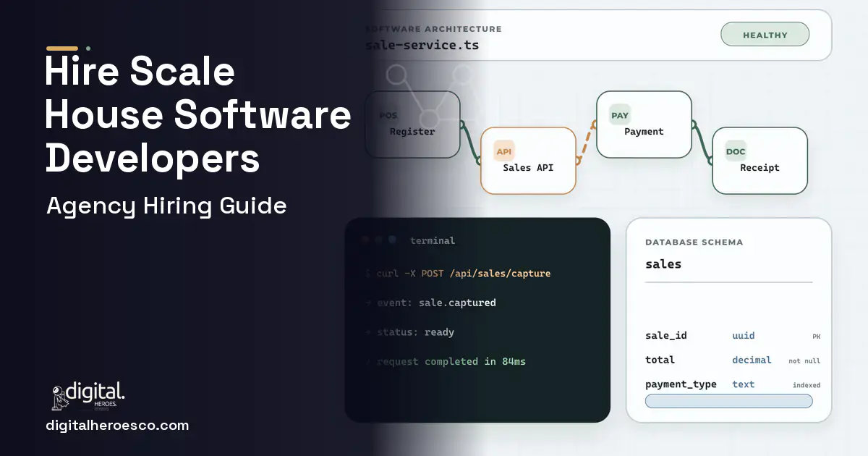Click the Hire Scale House Software Developers headline
The height and width of the screenshot is (456, 868).
tap(198, 116)
